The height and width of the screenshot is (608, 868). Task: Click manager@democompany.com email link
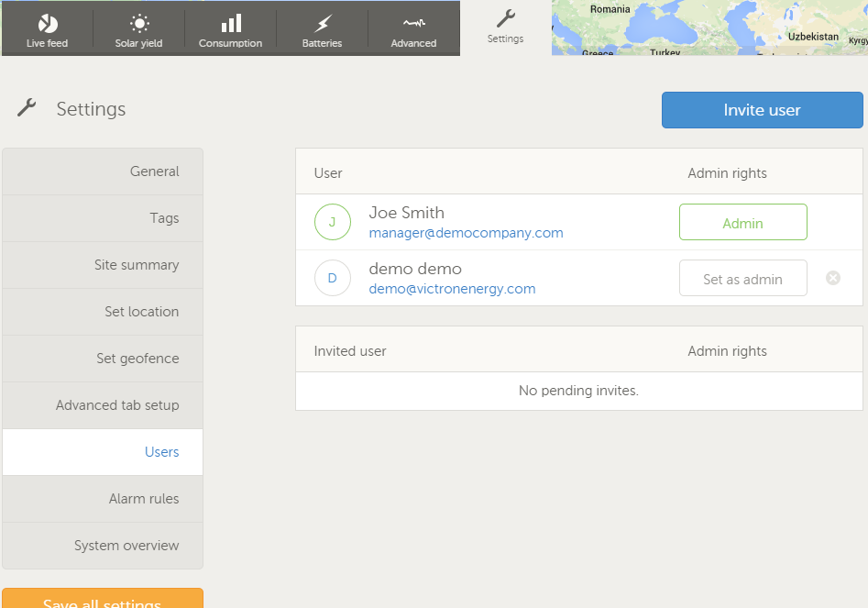coord(466,233)
